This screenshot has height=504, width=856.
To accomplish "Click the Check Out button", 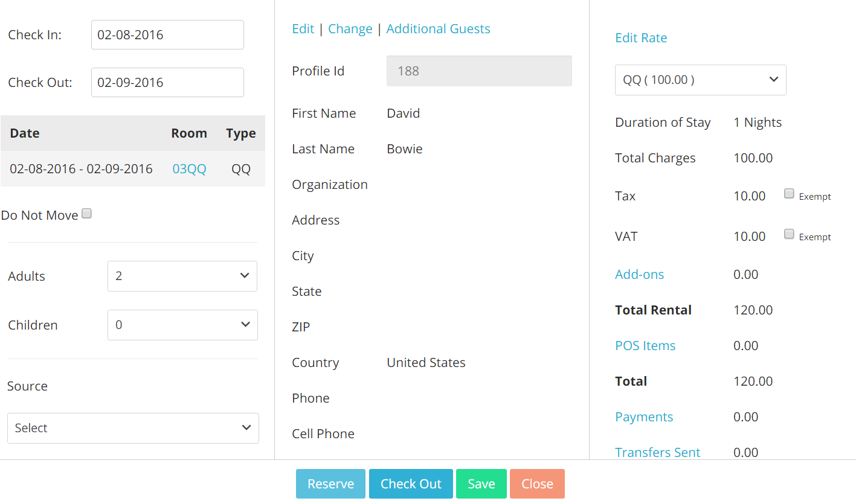I will pos(411,484).
